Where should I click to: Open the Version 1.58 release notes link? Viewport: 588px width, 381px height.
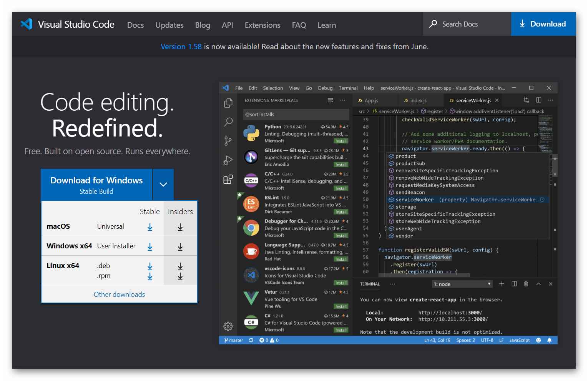coord(181,47)
